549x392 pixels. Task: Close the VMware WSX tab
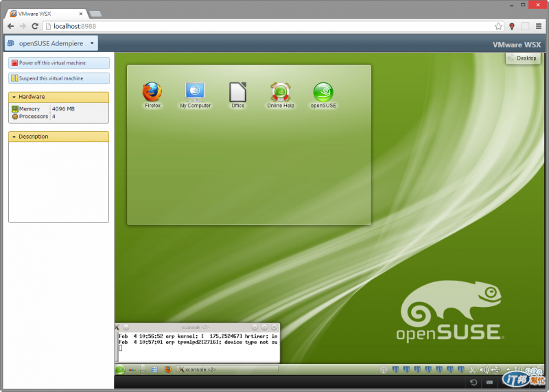[x=81, y=14]
